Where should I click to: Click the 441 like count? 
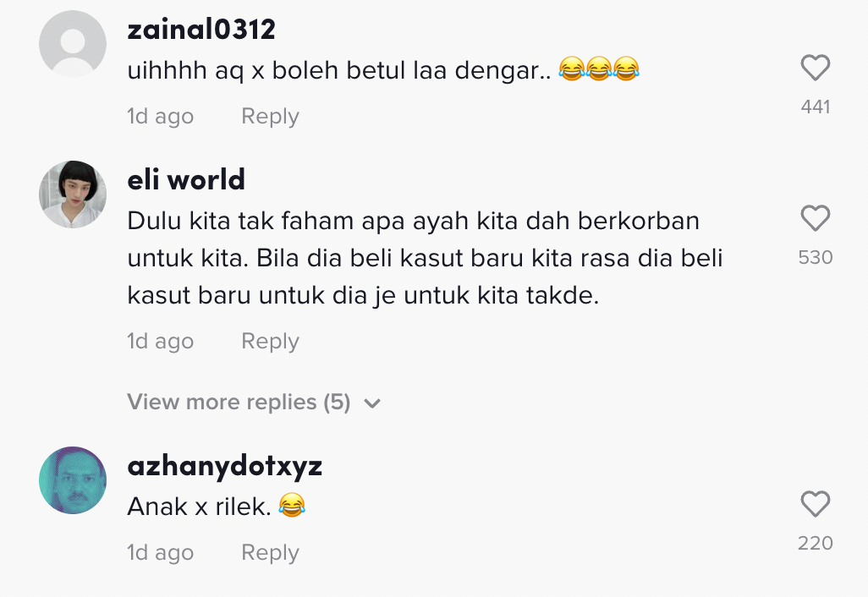(x=816, y=107)
